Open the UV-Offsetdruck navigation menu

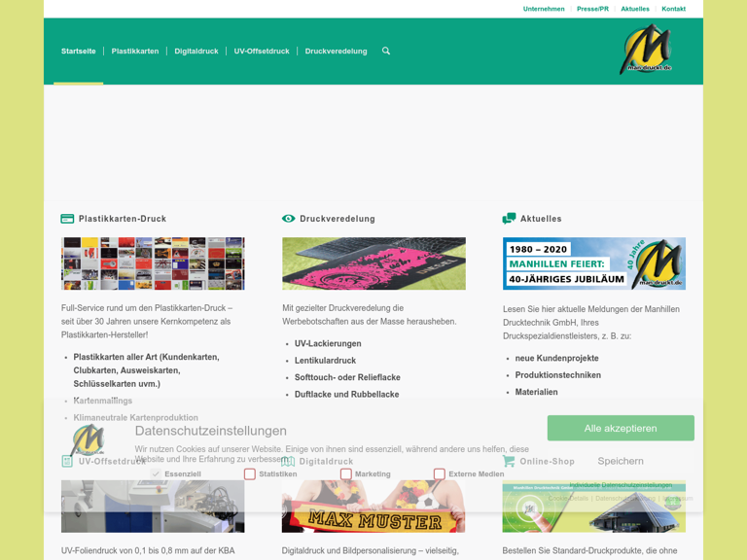[261, 52]
